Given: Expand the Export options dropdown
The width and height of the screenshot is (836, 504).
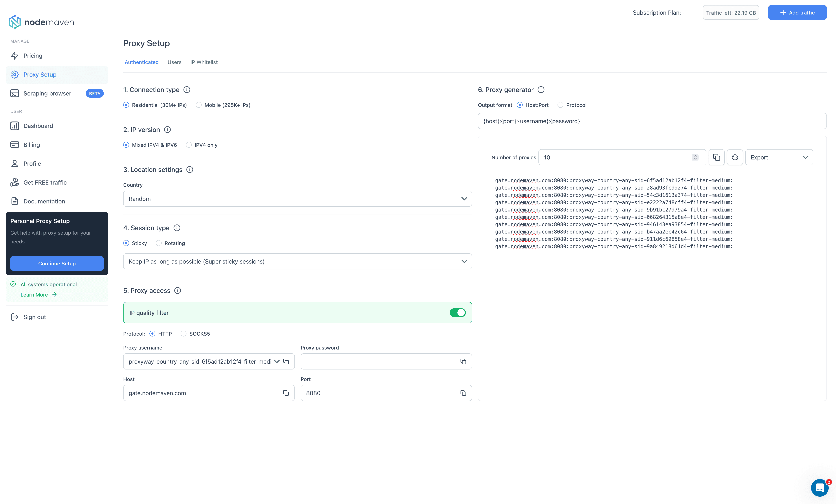Looking at the screenshot, I should tap(779, 157).
